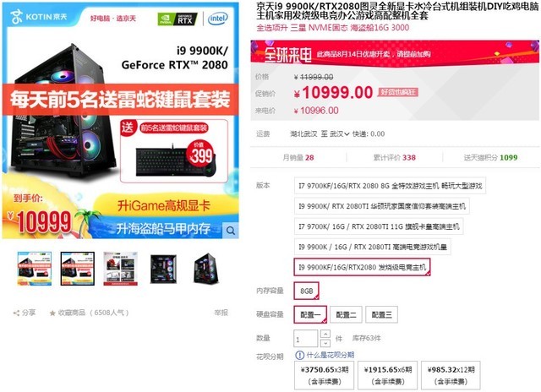Click the star favorite icon
Viewport: 541px width, 392px height.
pos(52,313)
